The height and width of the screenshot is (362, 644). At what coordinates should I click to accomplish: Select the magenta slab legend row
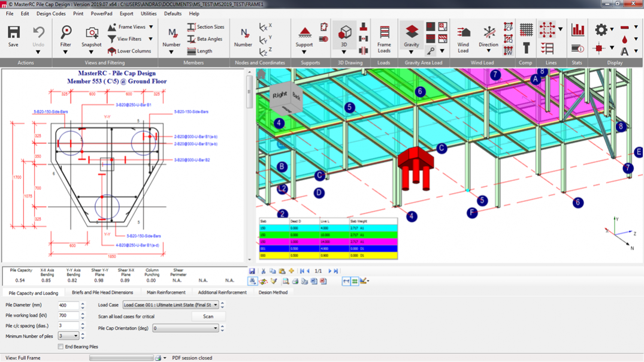tap(328, 242)
